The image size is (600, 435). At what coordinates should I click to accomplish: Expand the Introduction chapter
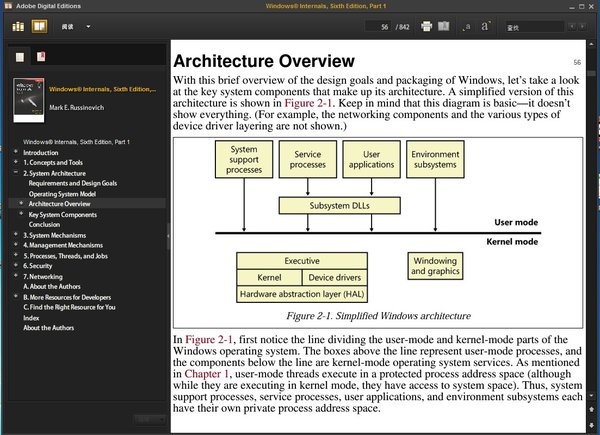click(x=14, y=153)
